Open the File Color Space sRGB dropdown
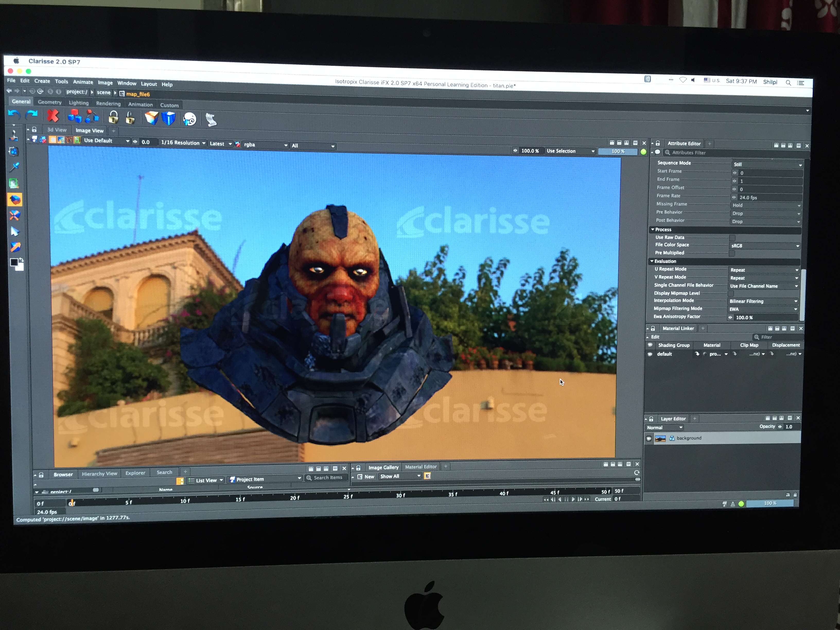The width and height of the screenshot is (840, 630). pos(765,246)
